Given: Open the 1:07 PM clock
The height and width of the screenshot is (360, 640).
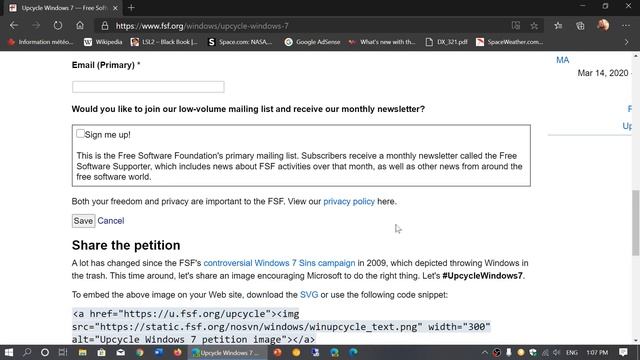Looking at the screenshot, I should [597, 352].
